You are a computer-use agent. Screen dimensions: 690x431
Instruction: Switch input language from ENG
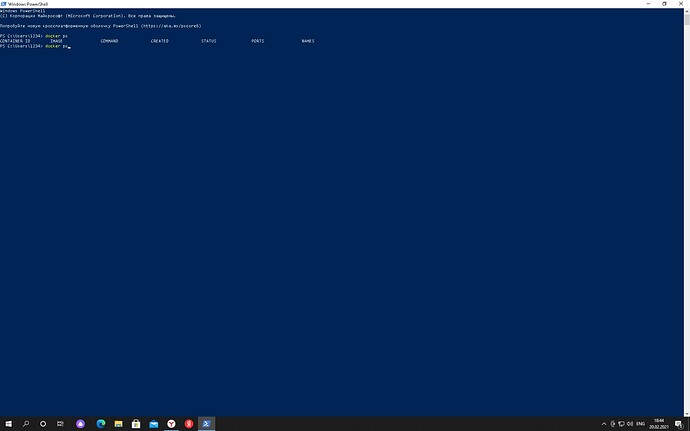click(642, 424)
